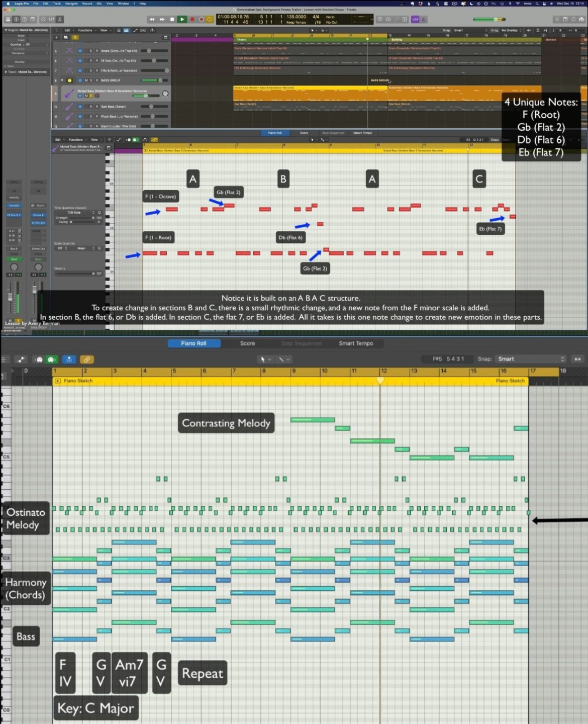588x724 pixels.
Task: Expand the Track inspector disclosure triangle
Action: pyautogui.click(x=6, y=72)
